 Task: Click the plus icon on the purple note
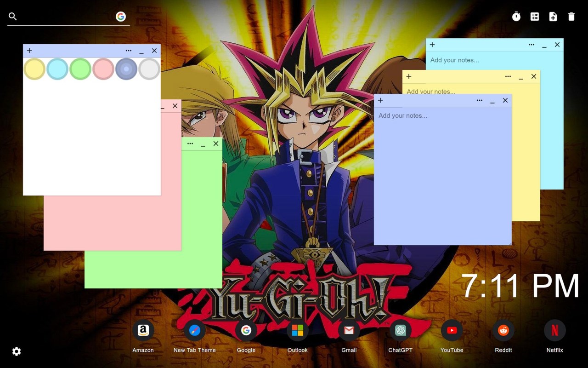380,100
